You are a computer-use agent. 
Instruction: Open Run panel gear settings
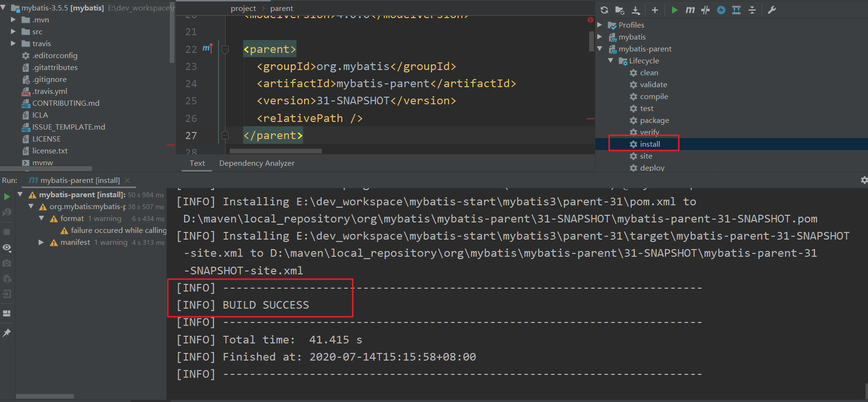[864, 180]
